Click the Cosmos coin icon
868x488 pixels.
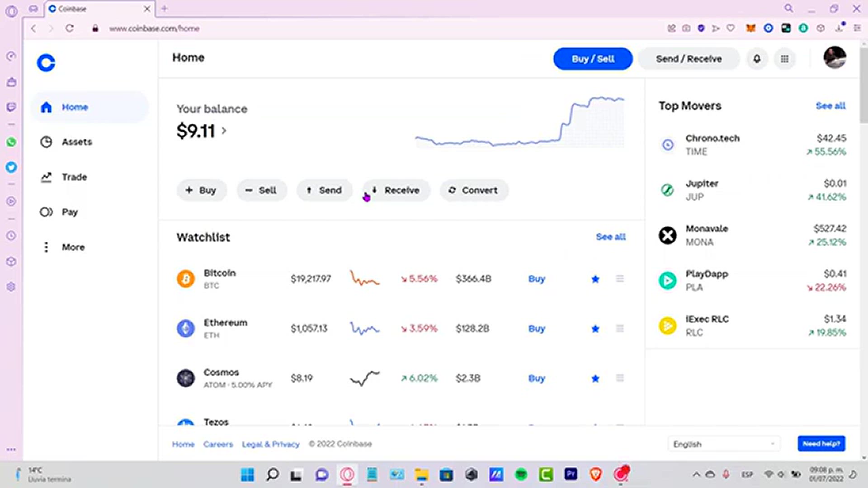(185, 378)
